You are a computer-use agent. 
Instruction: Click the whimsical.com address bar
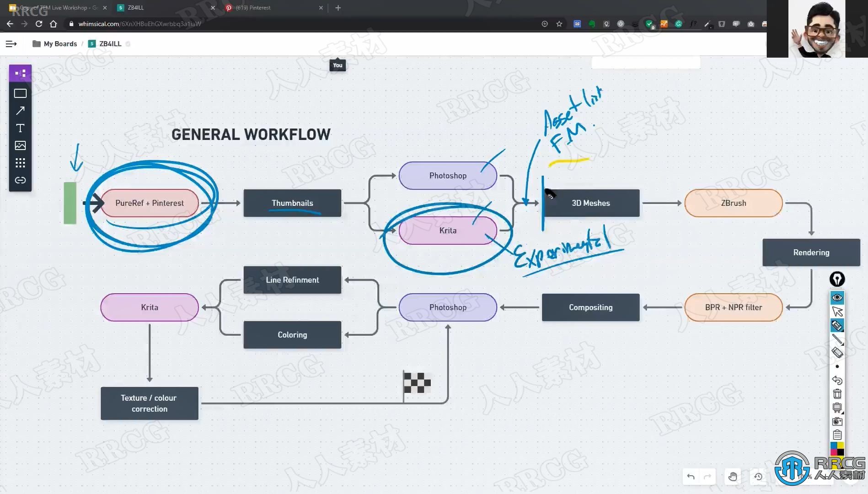point(302,24)
